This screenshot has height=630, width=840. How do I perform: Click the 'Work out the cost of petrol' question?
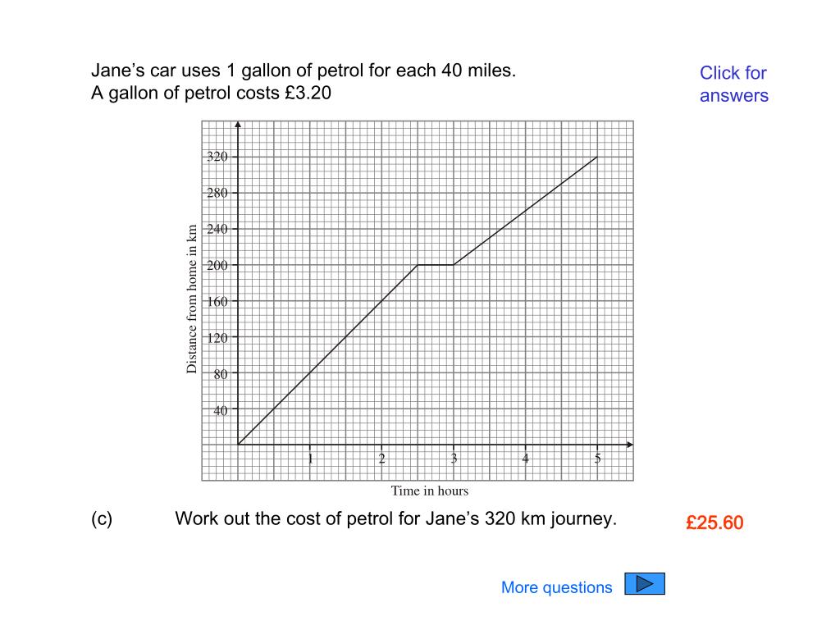395,518
